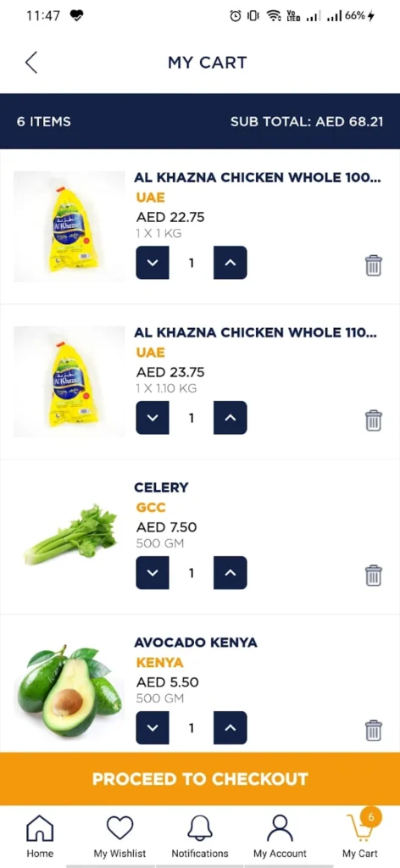Tap the Avocado Kenya thumbnail

69,691
